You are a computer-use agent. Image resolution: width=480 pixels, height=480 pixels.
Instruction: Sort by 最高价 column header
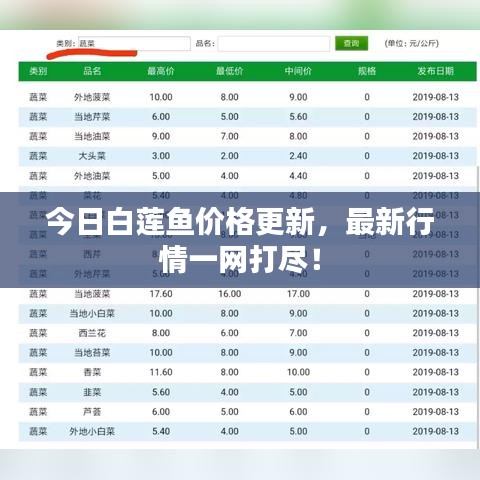(161, 71)
